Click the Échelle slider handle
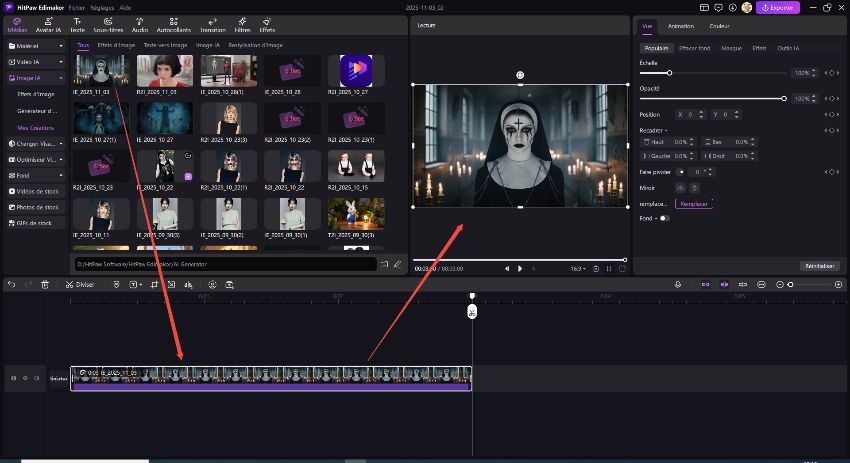Image resolution: width=850 pixels, height=463 pixels. coord(669,73)
